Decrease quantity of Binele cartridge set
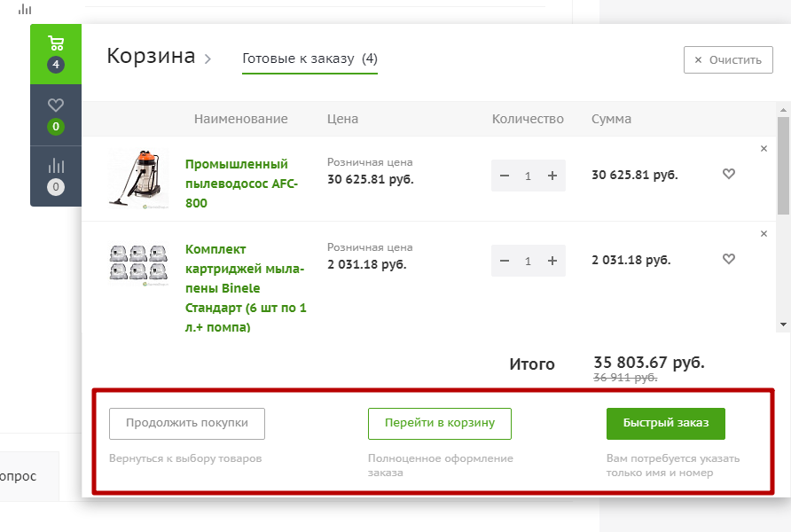The image size is (791, 532). pos(505,261)
